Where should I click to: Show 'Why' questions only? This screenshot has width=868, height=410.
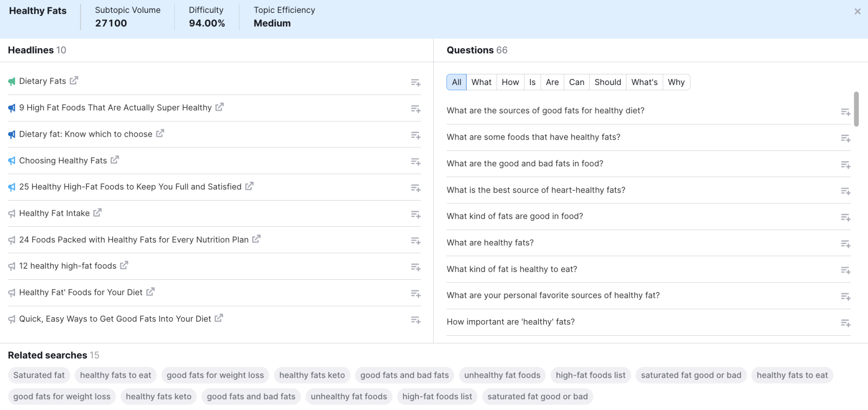click(x=676, y=82)
